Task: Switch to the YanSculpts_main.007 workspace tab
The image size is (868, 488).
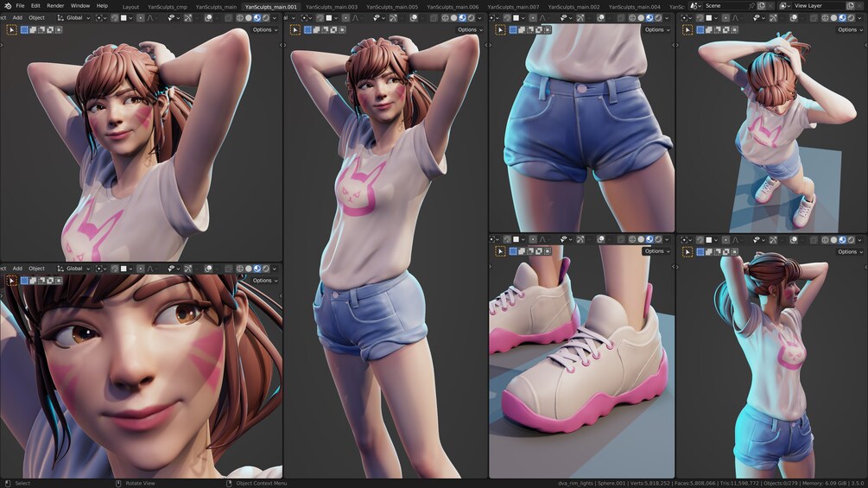Action: point(513,7)
